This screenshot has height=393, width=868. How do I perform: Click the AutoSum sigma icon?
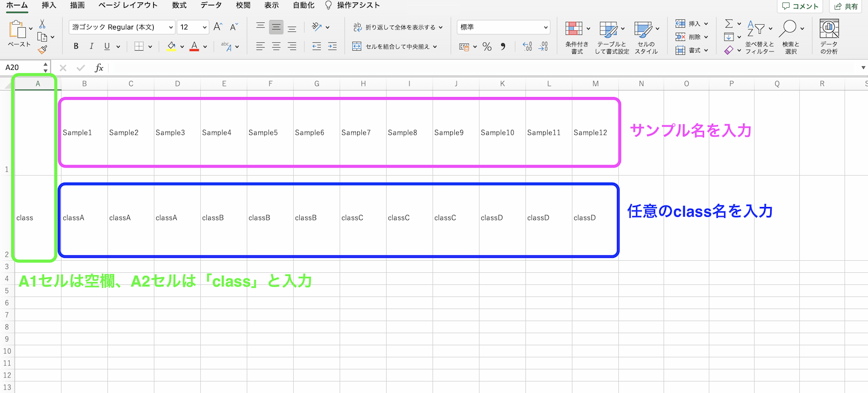(x=729, y=24)
